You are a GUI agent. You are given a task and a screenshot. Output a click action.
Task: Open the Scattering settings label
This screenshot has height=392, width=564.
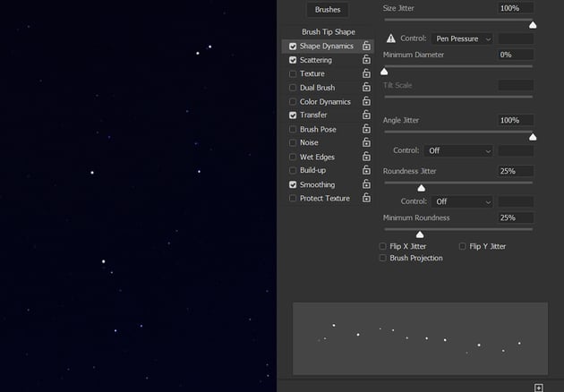316,60
